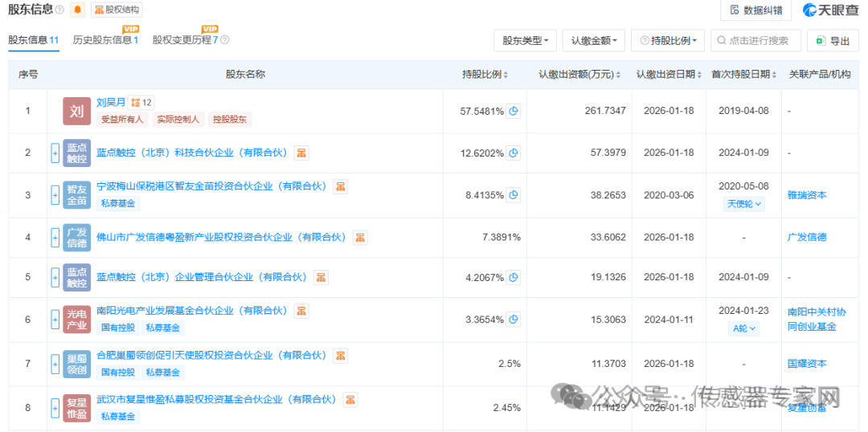Click pie chart icon next to 8.4135%
Image resolution: width=868 pixels, height=432 pixels.
pyautogui.click(x=514, y=194)
